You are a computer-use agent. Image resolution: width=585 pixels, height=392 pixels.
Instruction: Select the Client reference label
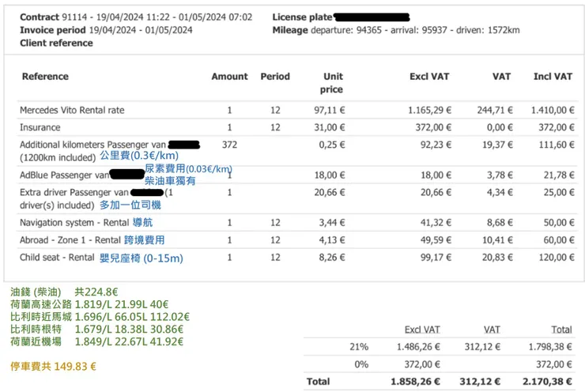tap(56, 43)
